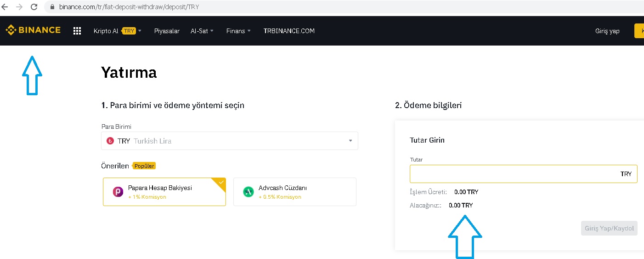Click the padlock icon in address bar
The width and height of the screenshot is (644, 259).
click(52, 7)
